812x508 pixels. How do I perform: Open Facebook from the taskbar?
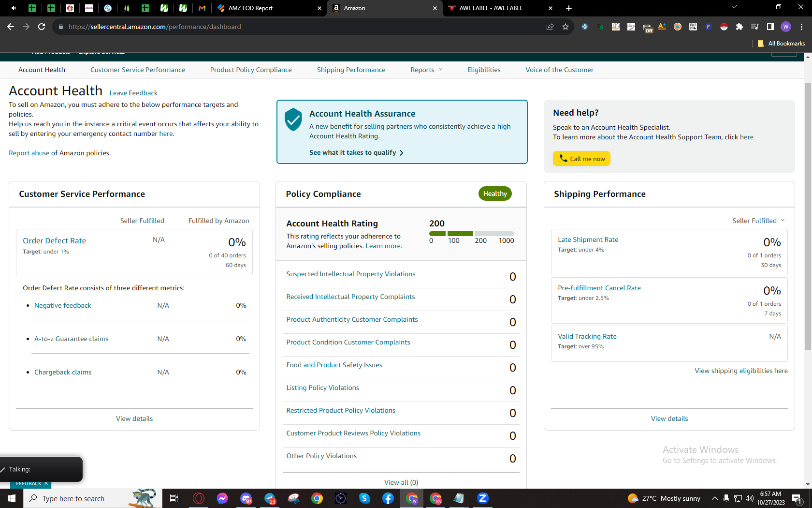click(x=388, y=498)
